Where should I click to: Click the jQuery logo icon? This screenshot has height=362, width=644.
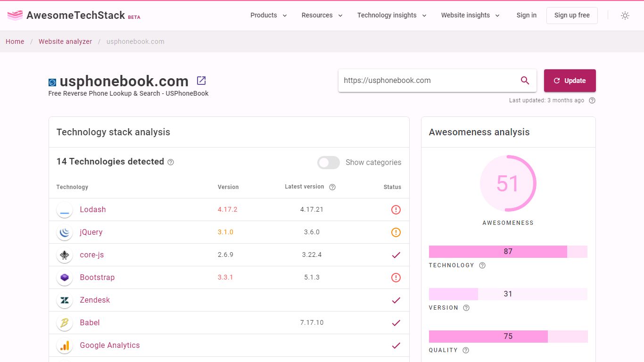point(65,232)
